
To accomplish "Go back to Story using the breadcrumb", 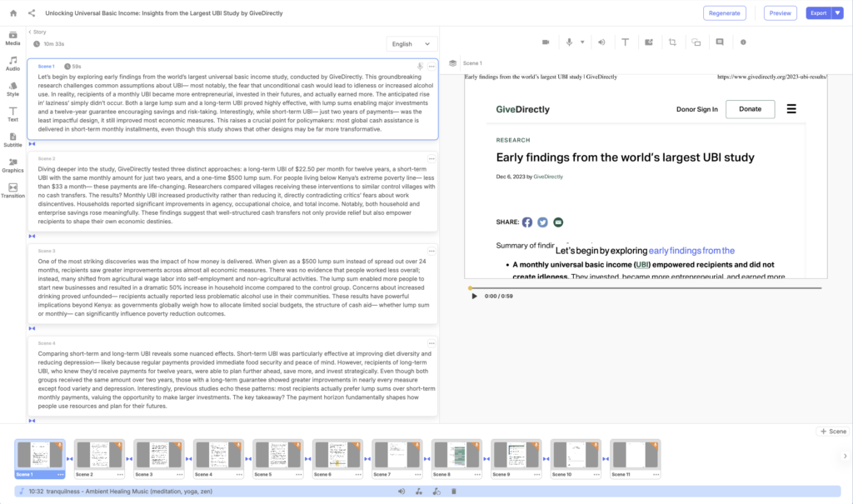I will 37,32.
